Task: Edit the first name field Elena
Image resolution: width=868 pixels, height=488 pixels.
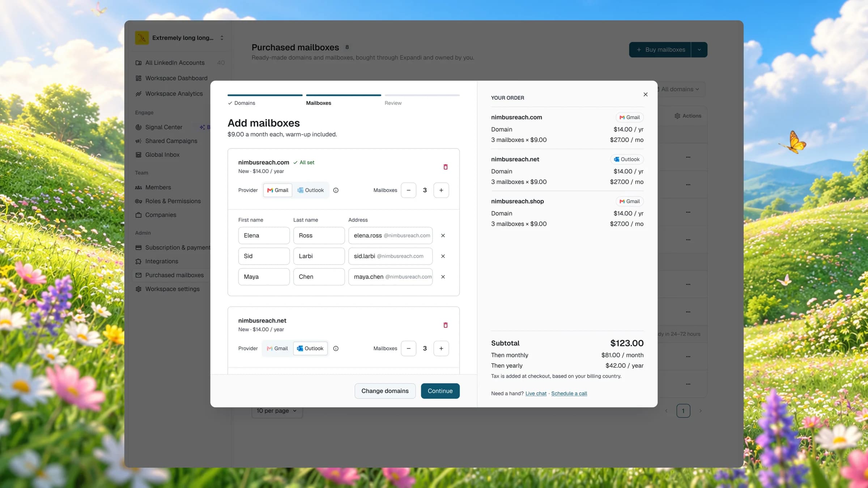Action: pos(264,235)
